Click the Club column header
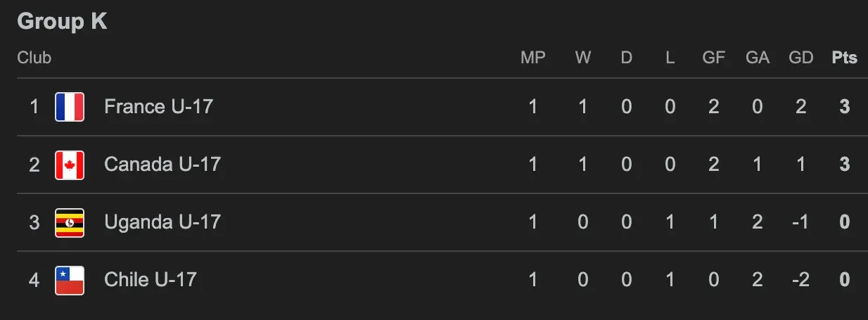868x320 pixels. click(34, 58)
